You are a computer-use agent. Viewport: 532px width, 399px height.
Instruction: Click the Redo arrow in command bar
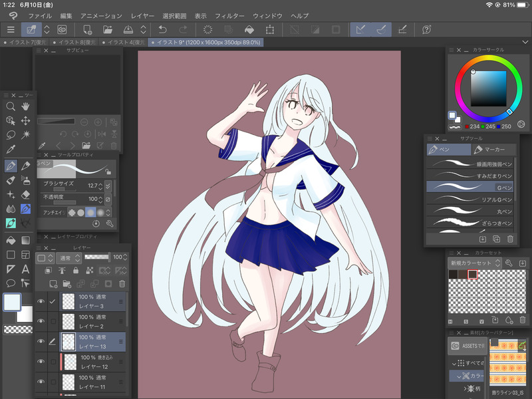click(x=184, y=29)
